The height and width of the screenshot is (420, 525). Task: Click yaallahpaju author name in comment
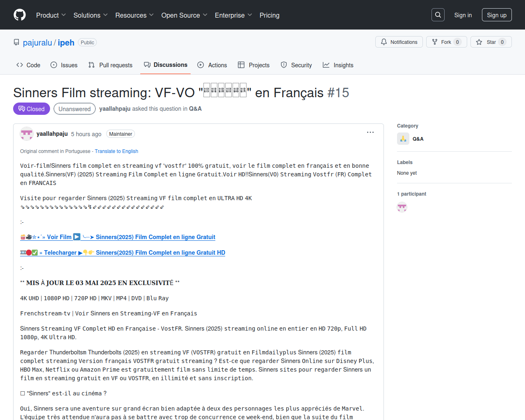point(52,134)
